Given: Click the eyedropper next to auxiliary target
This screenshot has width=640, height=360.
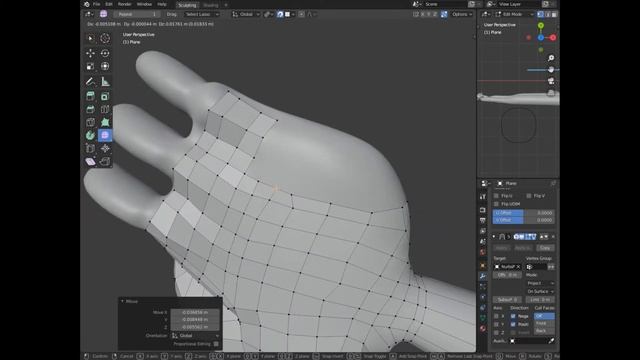Looking at the screenshot, I should (551, 341).
